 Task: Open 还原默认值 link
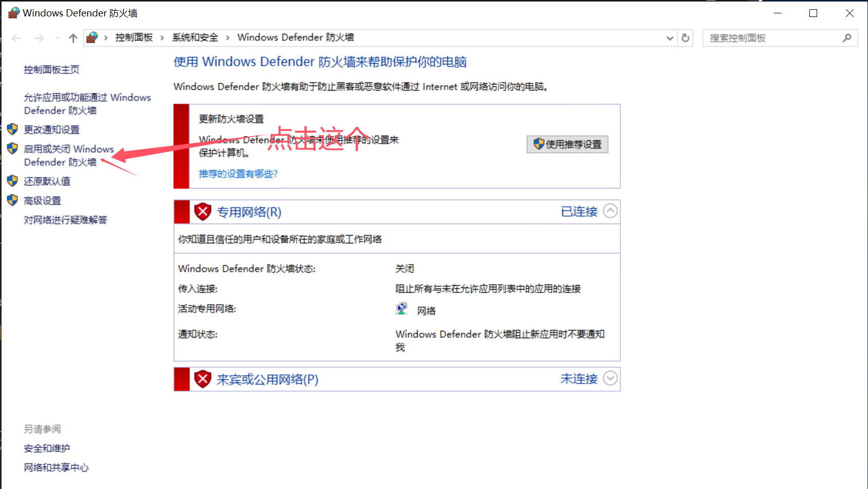(47, 181)
